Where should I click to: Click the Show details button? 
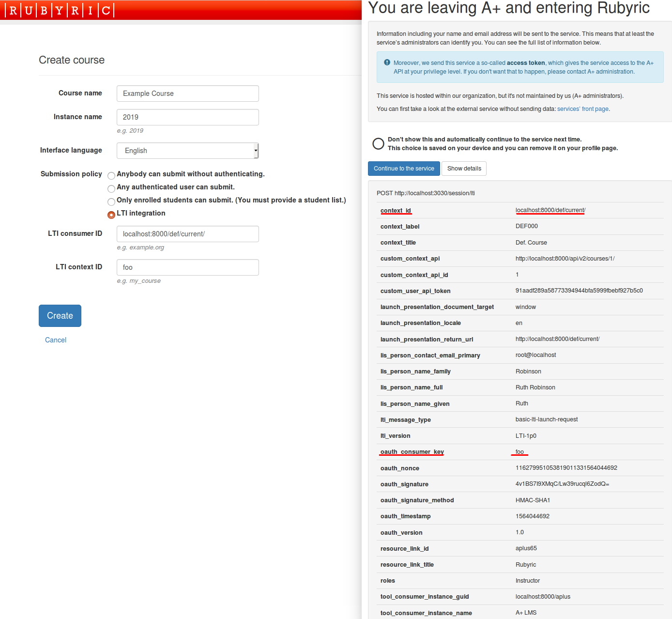pyautogui.click(x=464, y=169)
